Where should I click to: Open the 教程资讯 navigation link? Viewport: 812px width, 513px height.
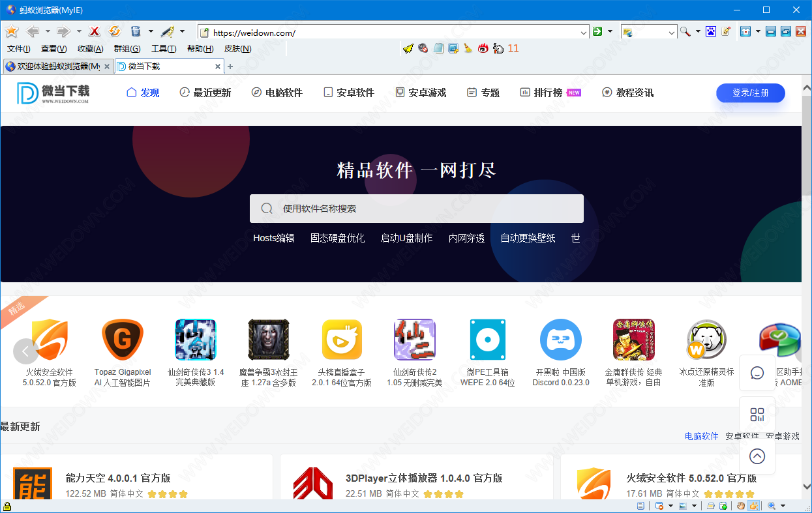coord(627,93)
